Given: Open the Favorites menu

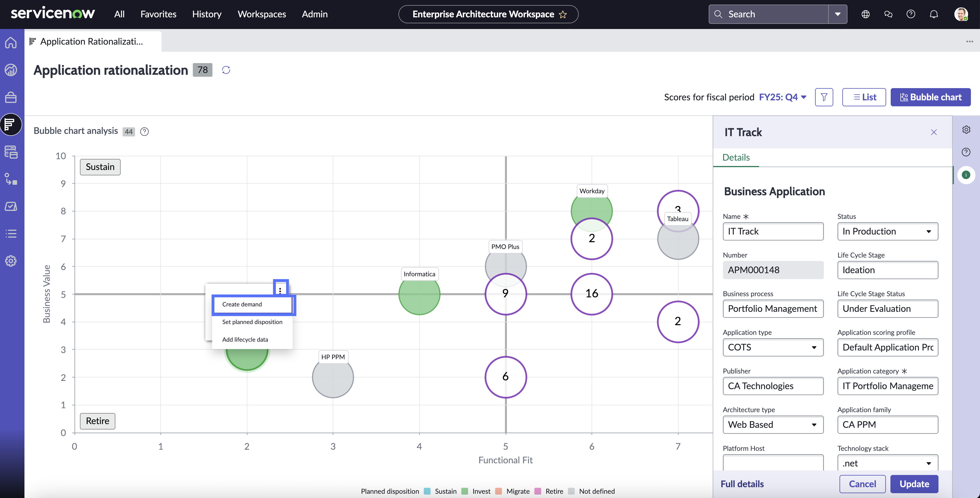Looking at the screenshot, I should pyautogui.click(x=158, y=14).
